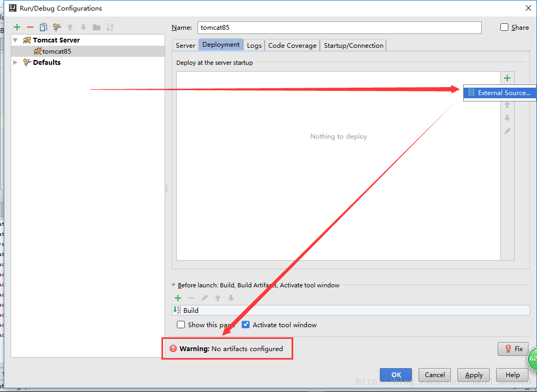This screenshot has width=537, height=392.
Task: Add before-launch task green plus
Action: click(178, 298)
